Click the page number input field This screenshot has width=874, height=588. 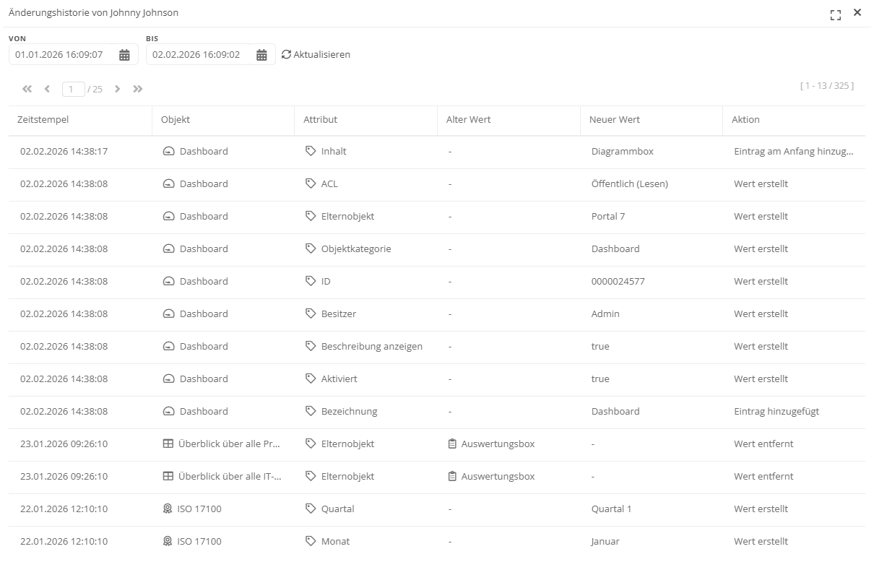coord(73,90)
